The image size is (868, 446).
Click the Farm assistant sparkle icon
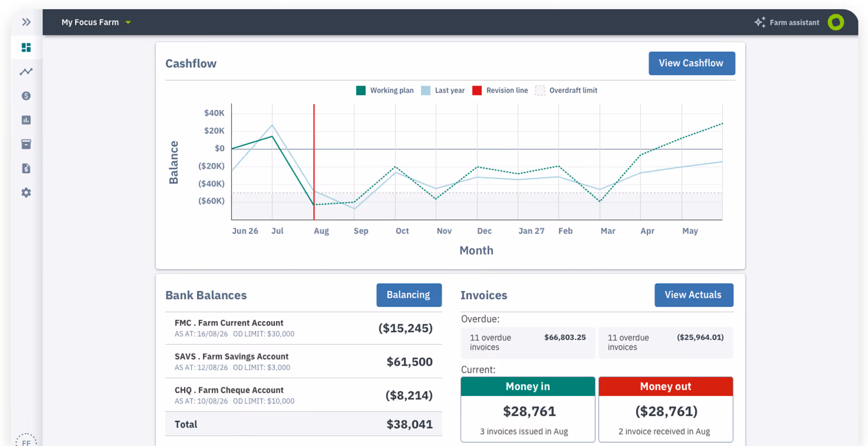click(760, 22)
